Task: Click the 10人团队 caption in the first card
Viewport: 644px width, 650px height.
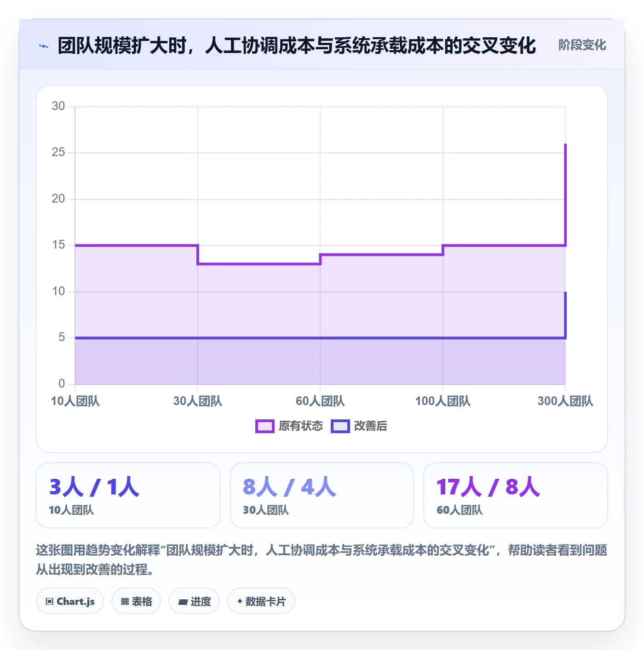Action: click(x=71, y=510)
